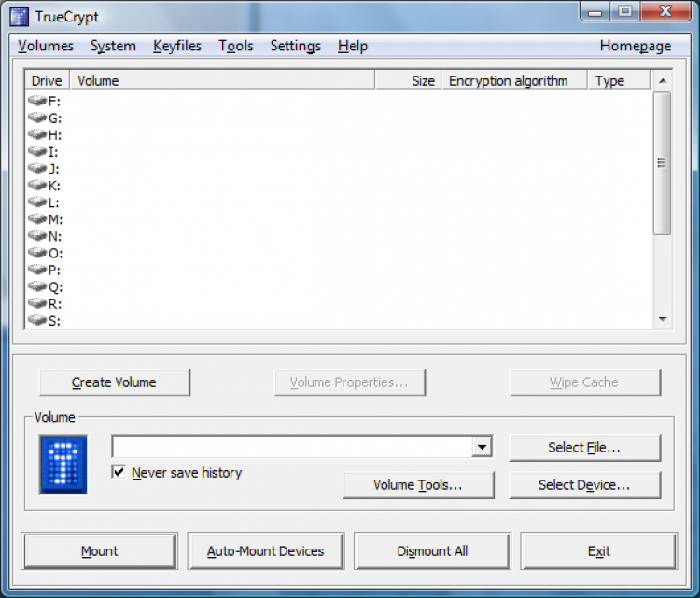Select the O: drive icon
This screenshot has height=598, width=700.
click(37, 253)
